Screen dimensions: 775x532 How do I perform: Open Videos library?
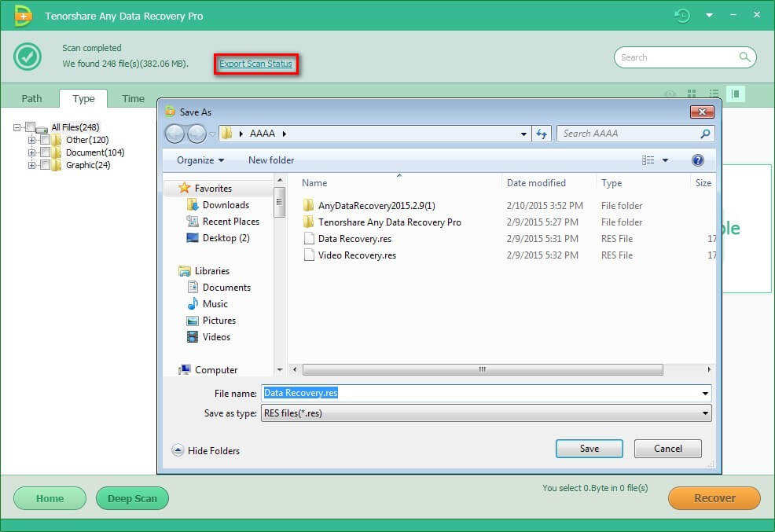[216, 337]
